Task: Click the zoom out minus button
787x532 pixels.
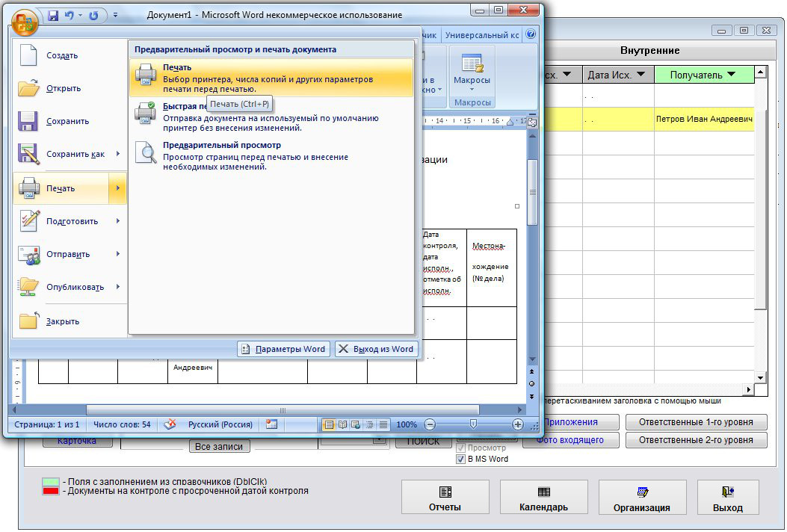Action: click(x=430, y=424)
